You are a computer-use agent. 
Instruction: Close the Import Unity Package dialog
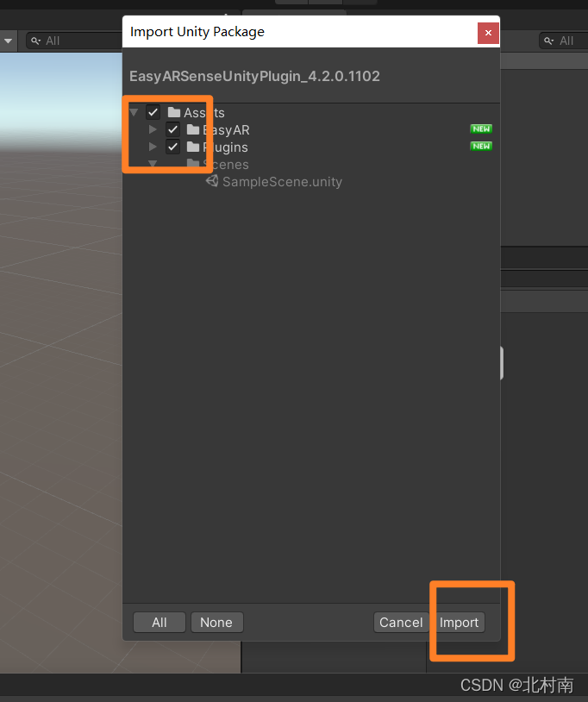tap(488, 33)
